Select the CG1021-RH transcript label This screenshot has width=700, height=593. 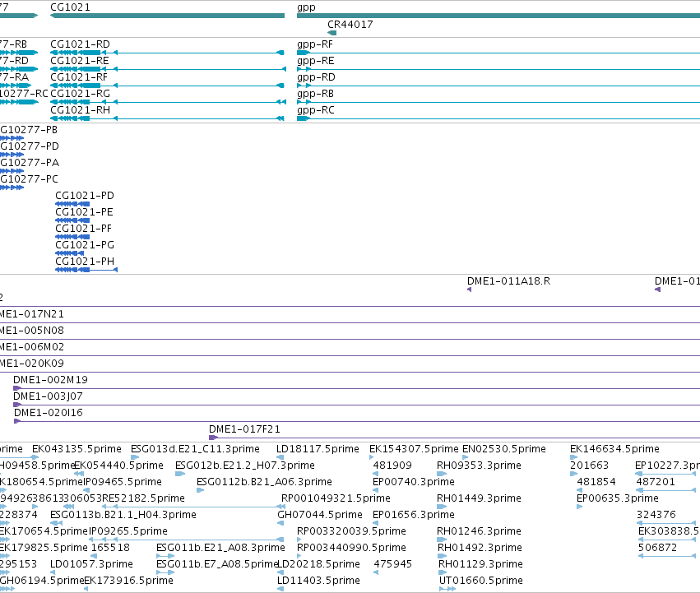(81, 110)
